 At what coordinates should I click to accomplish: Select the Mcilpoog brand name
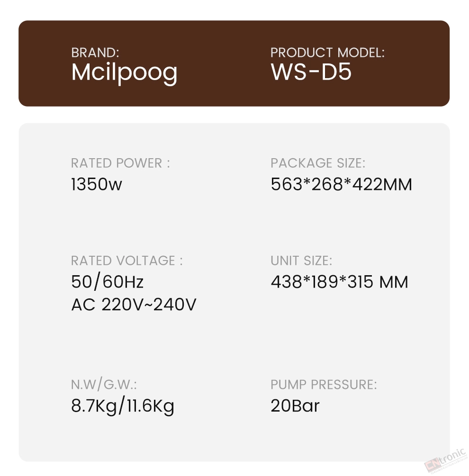(x=124, y=73)
